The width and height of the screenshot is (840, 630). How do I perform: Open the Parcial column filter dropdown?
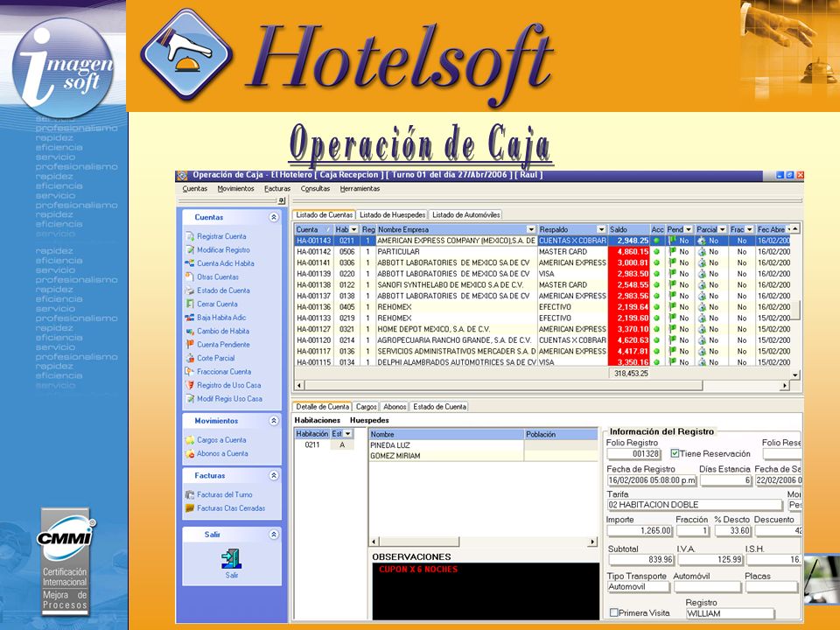coord(723,229)
